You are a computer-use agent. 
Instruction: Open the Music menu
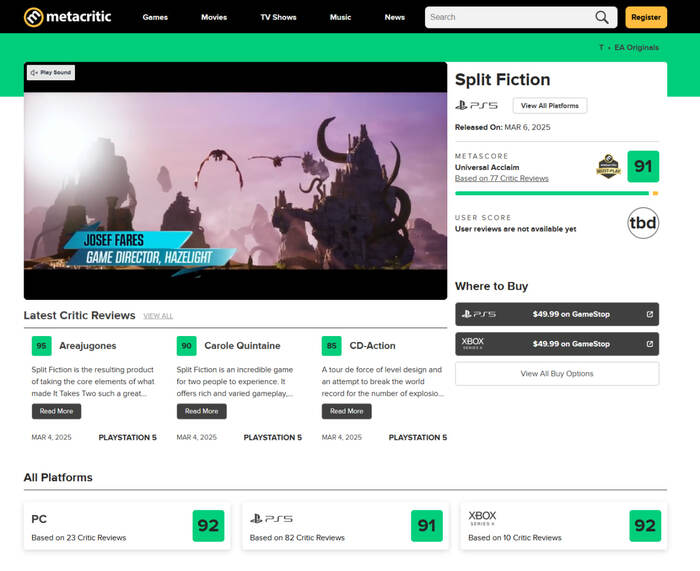click(340, 17)
